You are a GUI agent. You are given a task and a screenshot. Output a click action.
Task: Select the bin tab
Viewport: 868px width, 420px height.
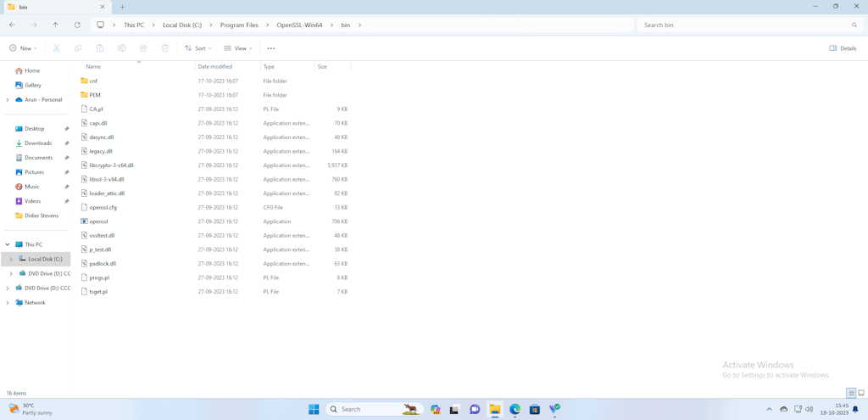57,7
